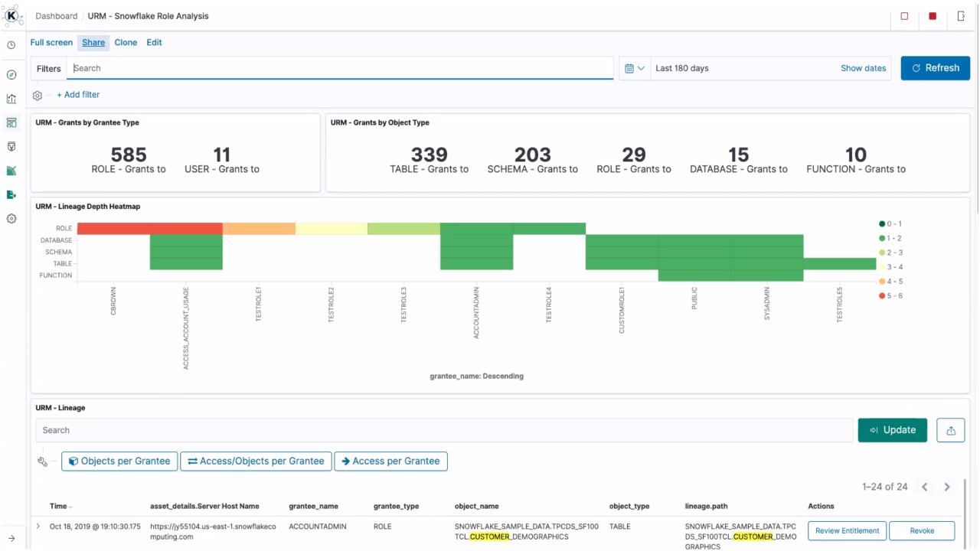Click the 11 USER - Grants to metric
Viewport: 980px width, 551px height.
click(222, 161)
